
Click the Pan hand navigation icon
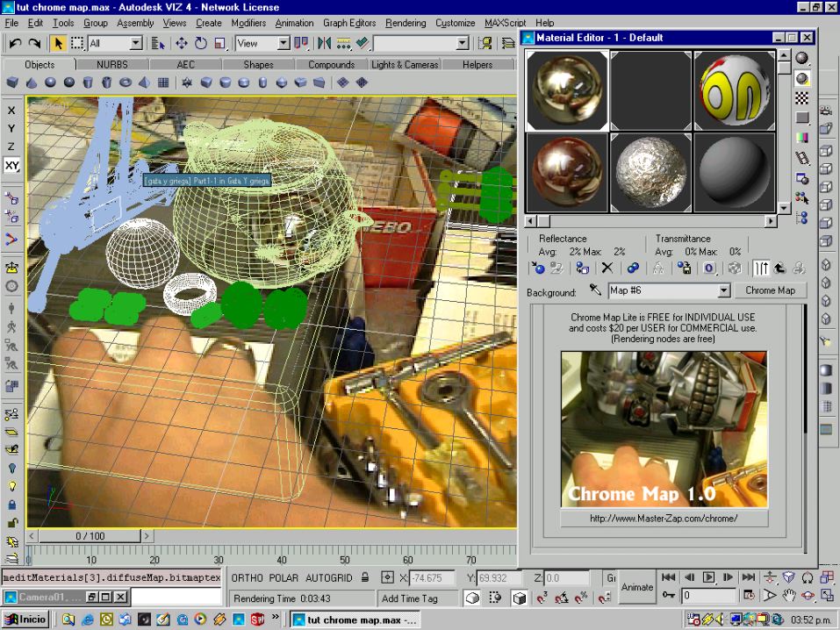tap(789, 595)
